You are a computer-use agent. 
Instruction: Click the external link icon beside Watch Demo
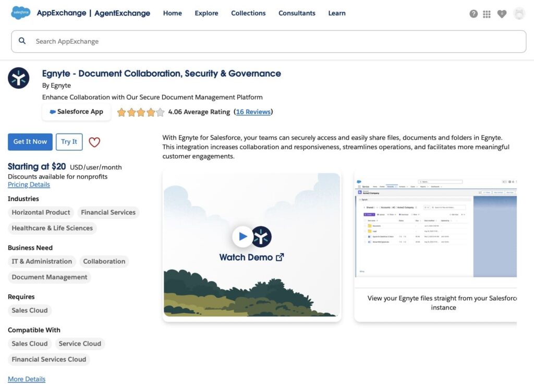280,258
